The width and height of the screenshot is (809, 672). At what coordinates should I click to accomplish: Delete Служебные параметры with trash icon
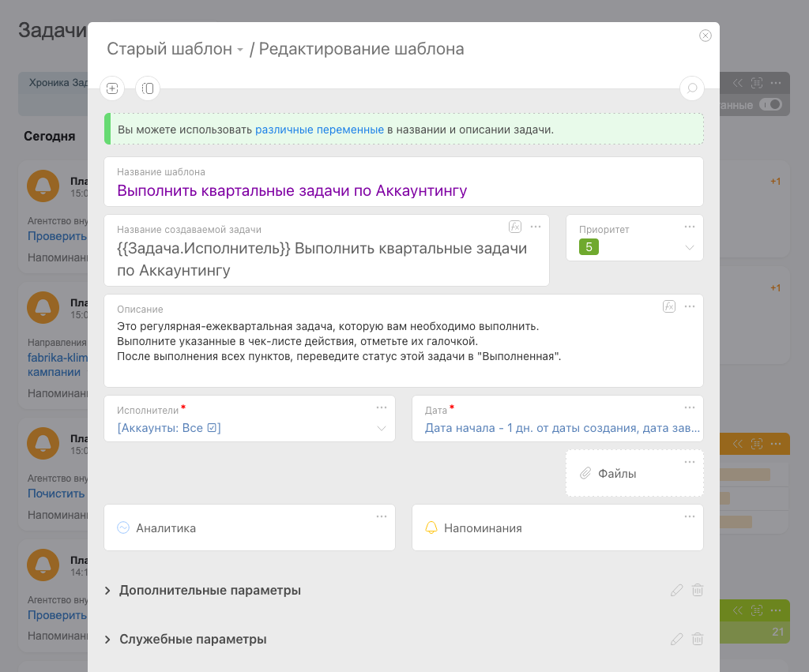697,639
